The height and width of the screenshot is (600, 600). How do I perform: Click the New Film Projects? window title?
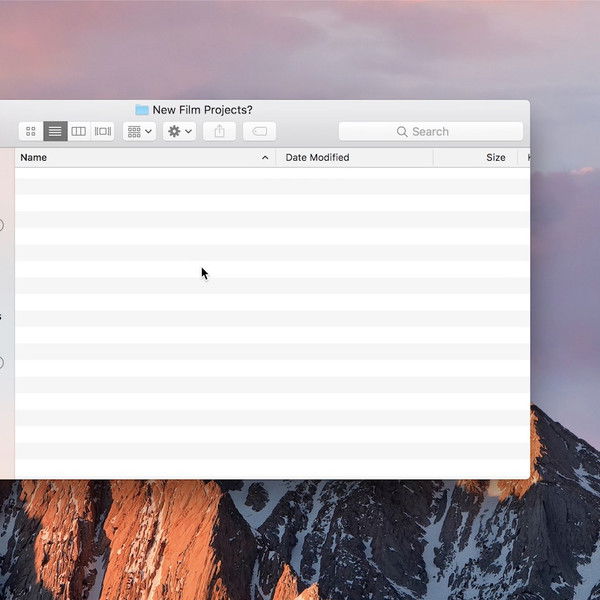coord(202,110)
